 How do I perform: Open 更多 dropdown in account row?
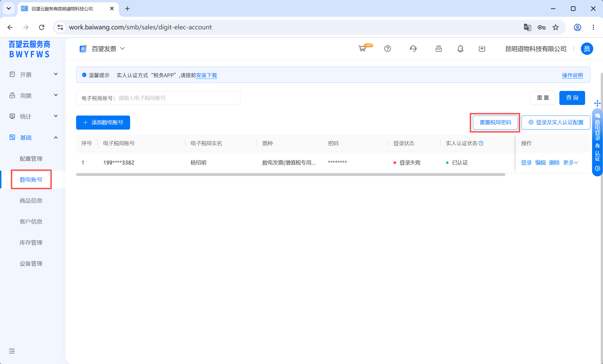tap(571, 163)
